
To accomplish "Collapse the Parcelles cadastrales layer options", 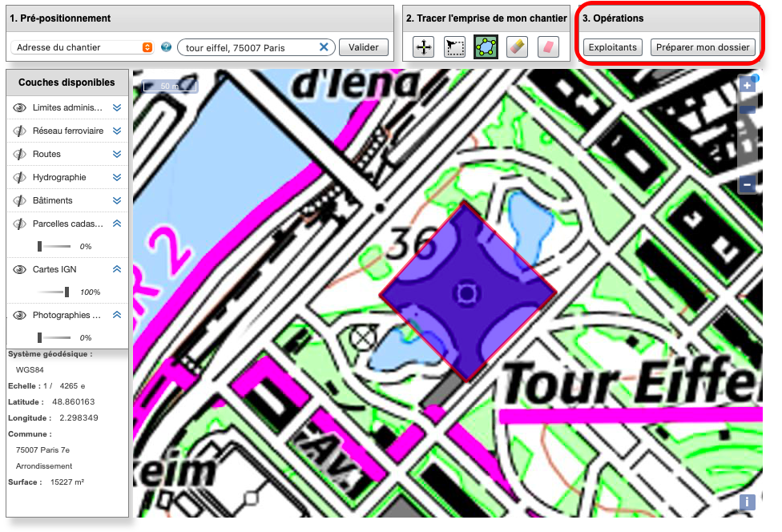I will point(117,224).
